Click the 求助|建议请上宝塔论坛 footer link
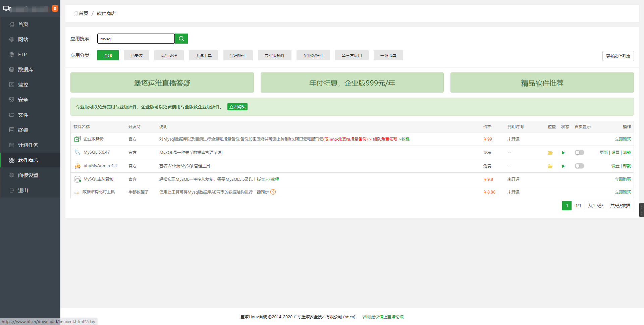Viewport: 644px width, 325px height. pyautogui.click(x=383, y=317)
